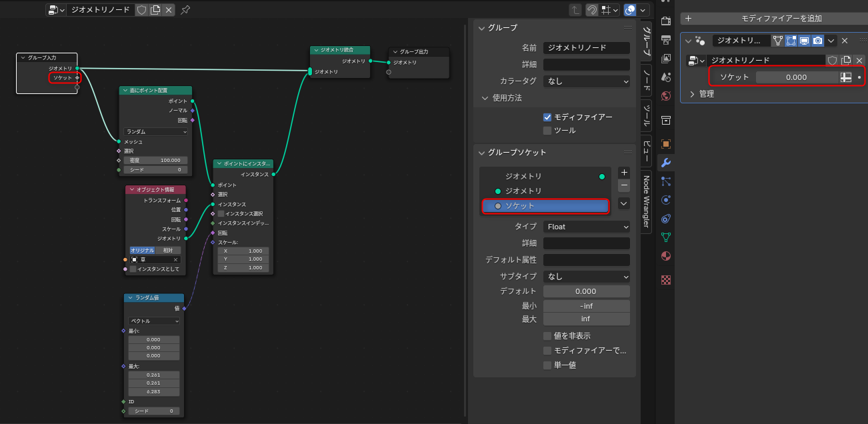Click the fake user shield icon in header
This screenshot has width=868, height=424.
(x=141, y=10)
